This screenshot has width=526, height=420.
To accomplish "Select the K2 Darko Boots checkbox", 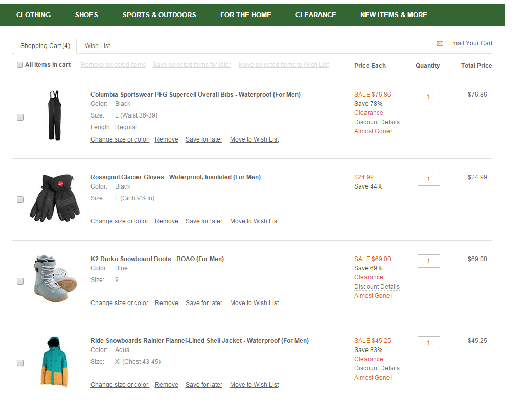I will point(20,281).
